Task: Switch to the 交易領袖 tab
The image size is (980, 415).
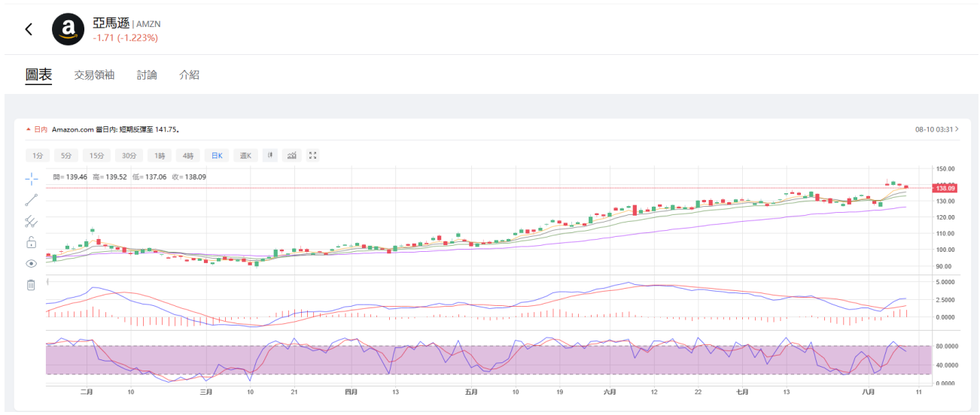Action: click(x=94, y=75)
